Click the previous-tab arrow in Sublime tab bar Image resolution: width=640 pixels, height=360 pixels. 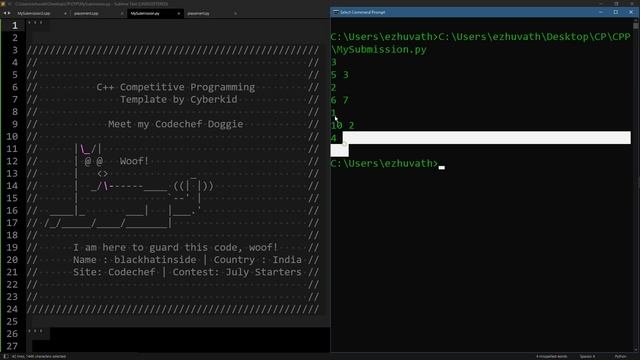point(4,13)
